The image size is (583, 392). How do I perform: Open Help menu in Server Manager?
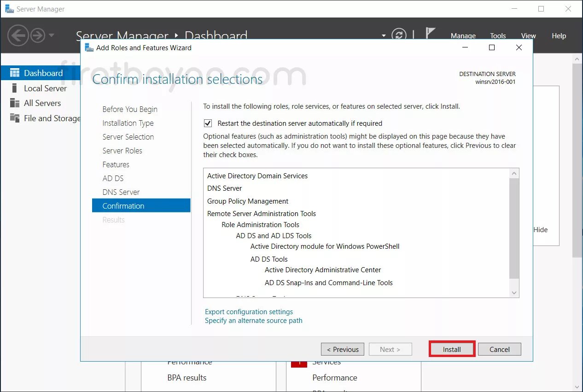point(559,36)
